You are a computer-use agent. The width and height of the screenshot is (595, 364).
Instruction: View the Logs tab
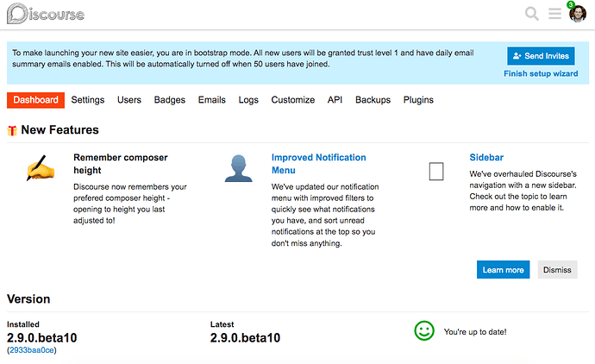pos(248,100)
